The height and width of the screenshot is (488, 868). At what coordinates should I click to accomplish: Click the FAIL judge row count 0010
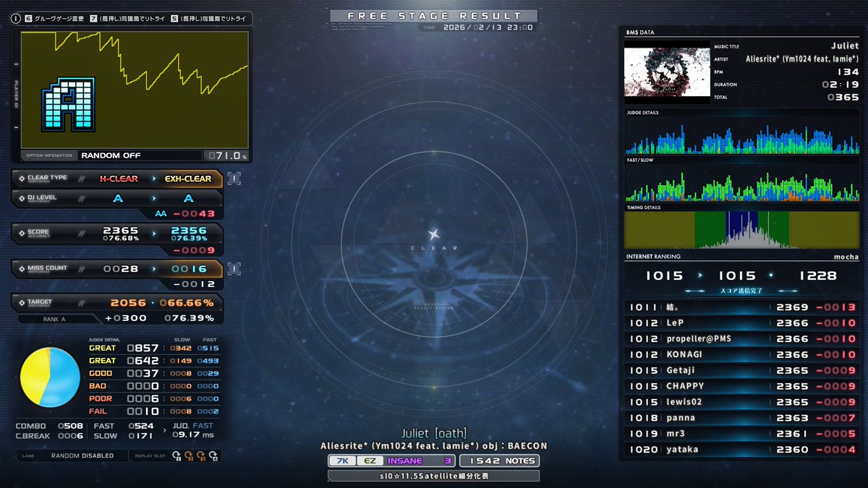(x=142, y=411)
